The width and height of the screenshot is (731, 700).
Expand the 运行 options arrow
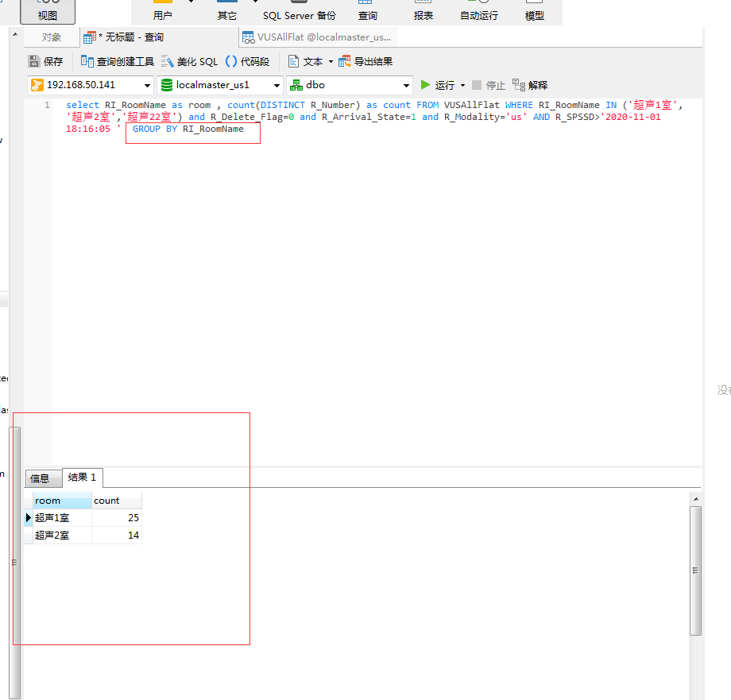pyautogui.click(x=463, y=85)
